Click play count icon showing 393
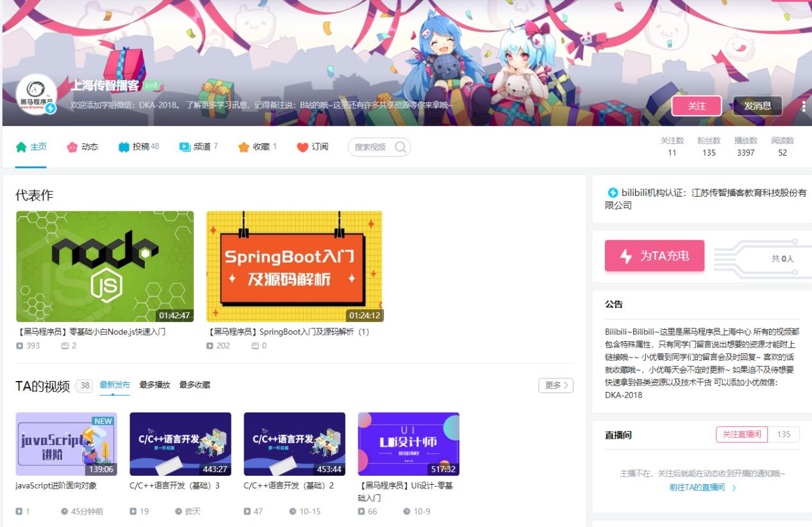 pos(20,346)
